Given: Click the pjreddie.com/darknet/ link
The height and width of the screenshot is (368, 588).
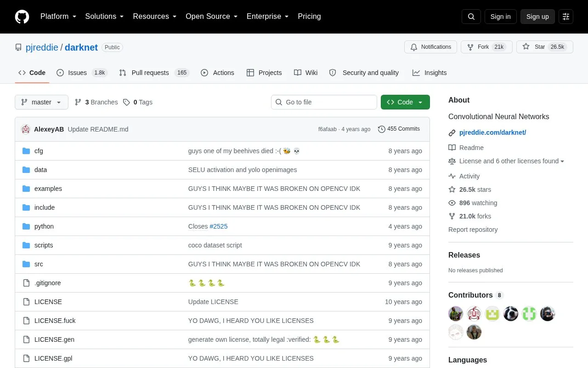Looking at the screenshot, I should [x=492, y=132].
